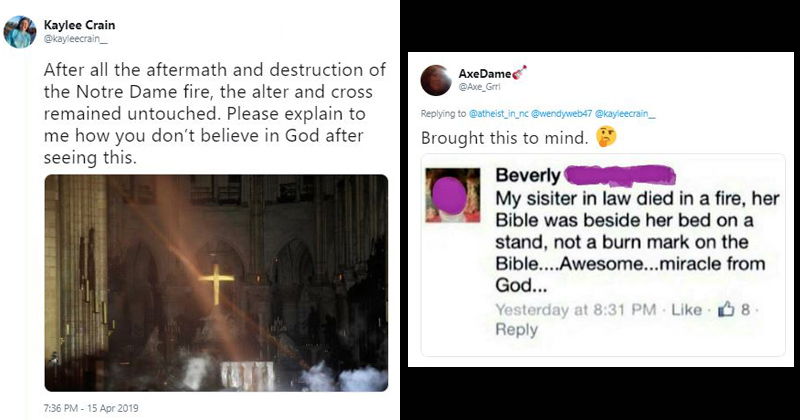
Task: Click the like count 8
Action: (745, 310)
